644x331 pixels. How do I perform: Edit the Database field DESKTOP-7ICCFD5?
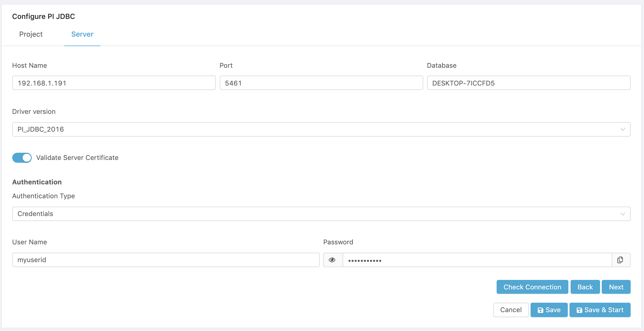(x=529, y=83)
